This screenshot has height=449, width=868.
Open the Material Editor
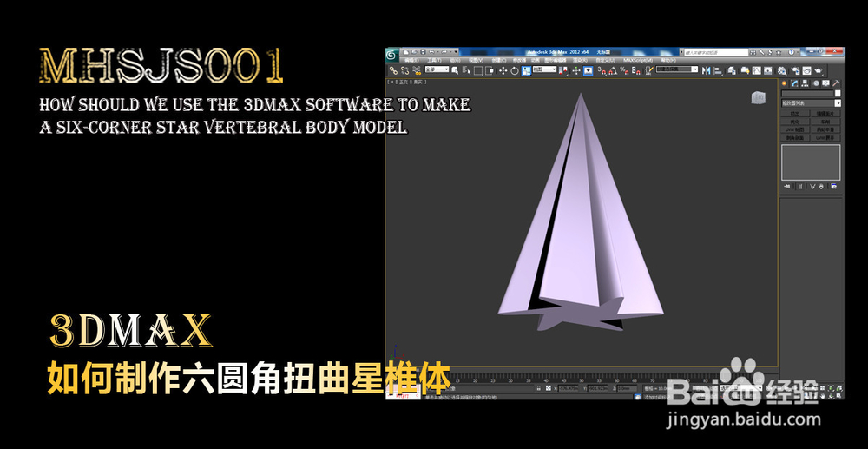coord(782,70)
